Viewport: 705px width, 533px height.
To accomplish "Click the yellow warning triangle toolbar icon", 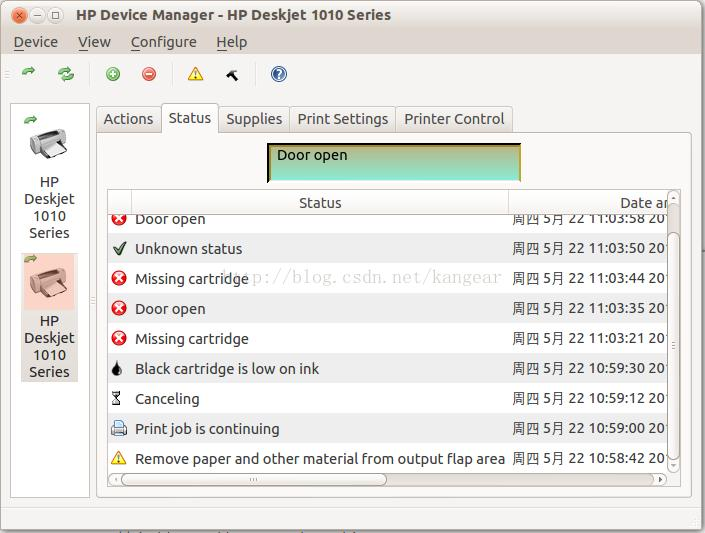I will tap(195, 74).
